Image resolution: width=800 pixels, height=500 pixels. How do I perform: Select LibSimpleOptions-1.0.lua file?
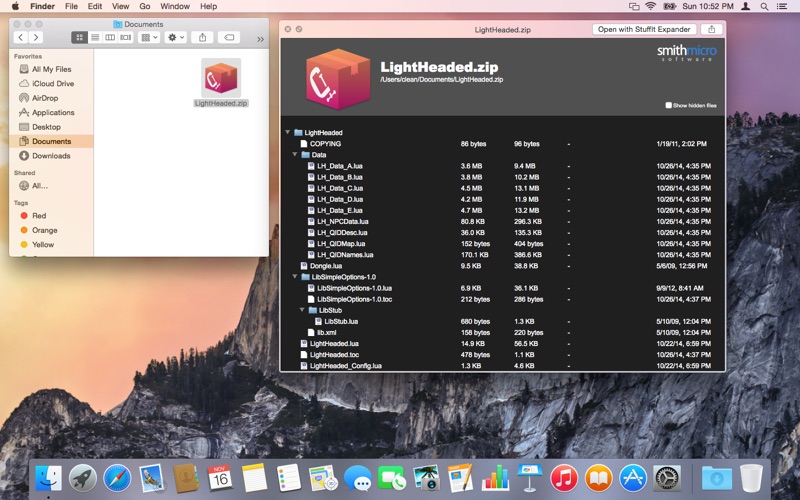click(354, 288)
